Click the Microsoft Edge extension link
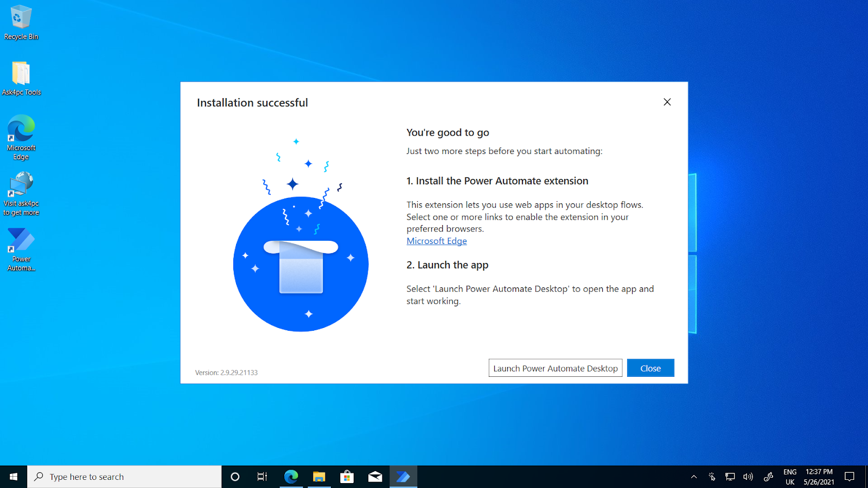The width and height of the screenshot is (868, 488). 437,241
